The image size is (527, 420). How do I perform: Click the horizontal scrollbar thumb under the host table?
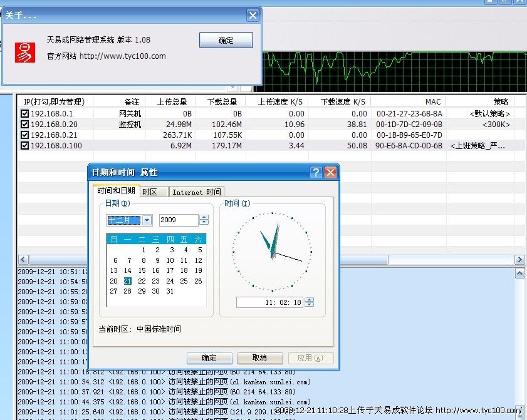[209, 260]
